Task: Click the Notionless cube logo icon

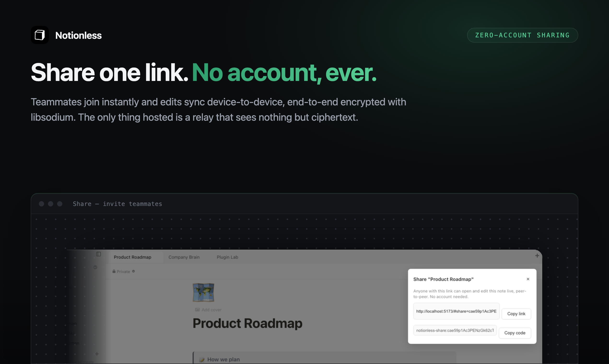Action: [x=40, y=35]
